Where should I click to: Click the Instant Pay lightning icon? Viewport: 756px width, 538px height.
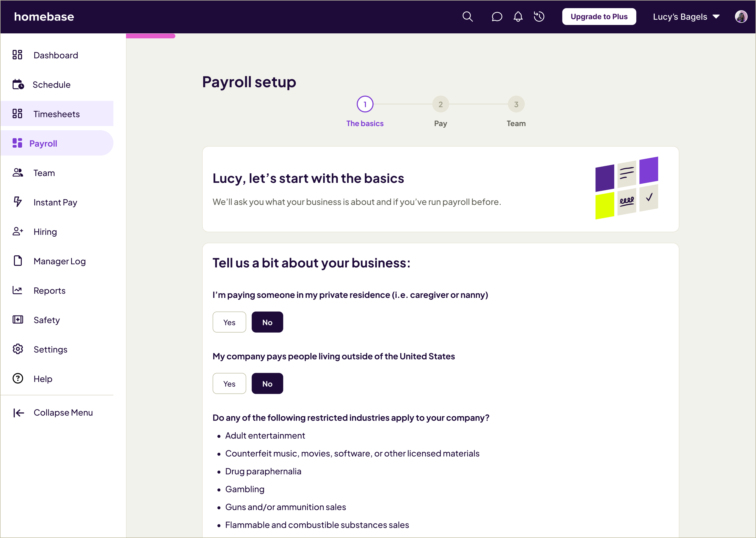[x=18, y=202]
